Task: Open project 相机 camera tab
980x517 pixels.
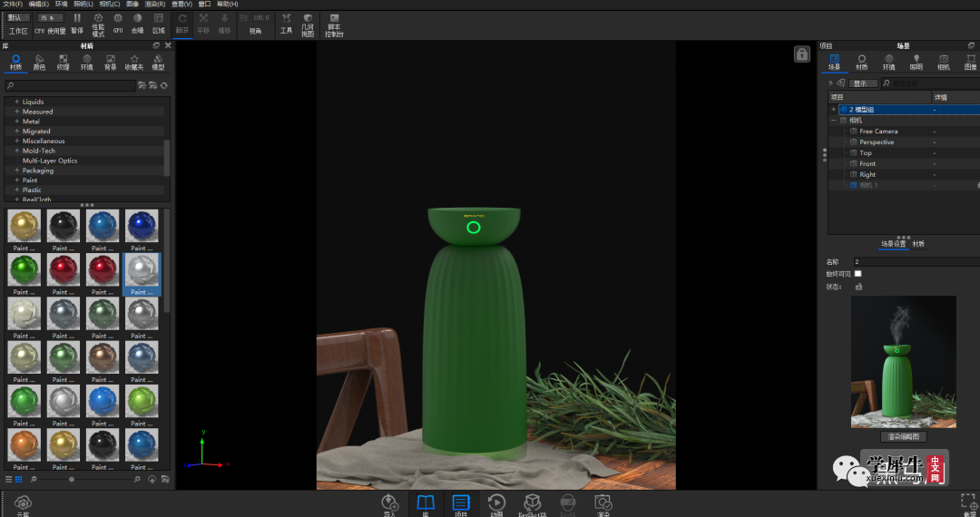Action: (x=944, y=63)
